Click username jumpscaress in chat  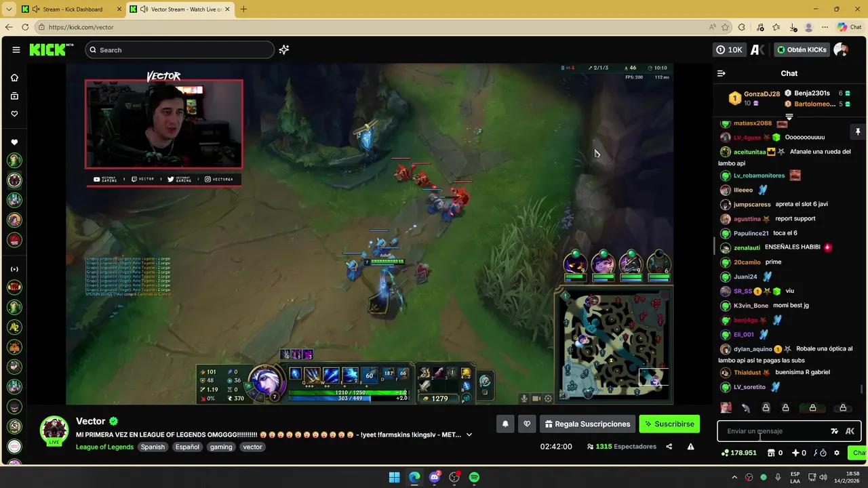(752, 204)
